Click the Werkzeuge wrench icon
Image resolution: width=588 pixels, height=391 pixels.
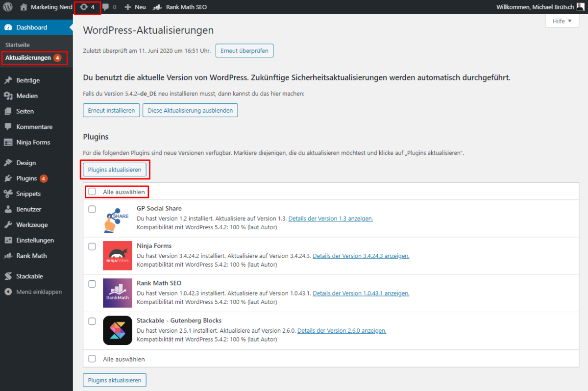pos(8,225)
